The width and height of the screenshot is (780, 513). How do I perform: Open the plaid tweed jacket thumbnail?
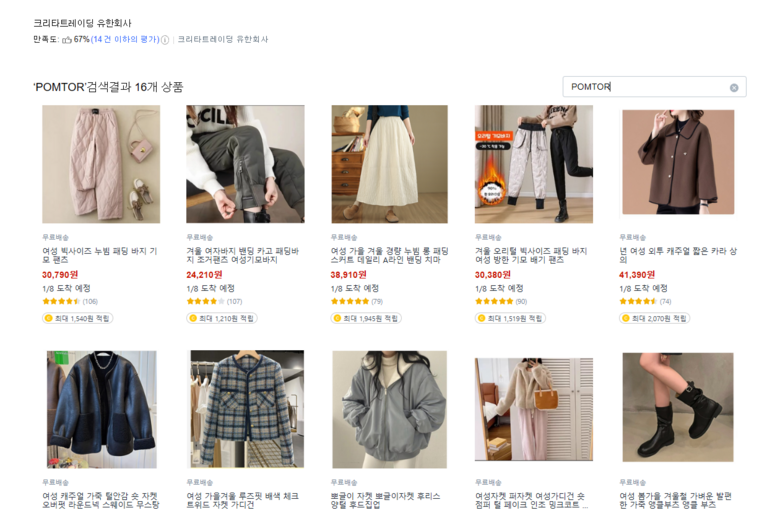pos(245,408)
